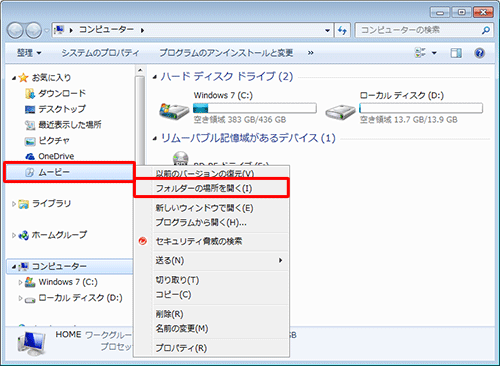Click the Windows 7 (C:) capacity bar
Image resolution: width=500 pixels, height=366 pixels.
255,108
